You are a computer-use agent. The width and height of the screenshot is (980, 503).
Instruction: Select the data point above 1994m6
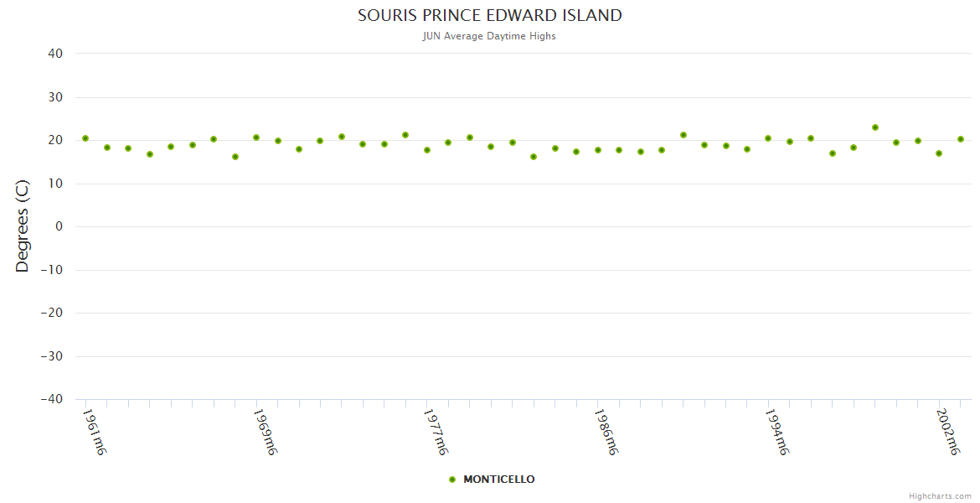point(768,138)
